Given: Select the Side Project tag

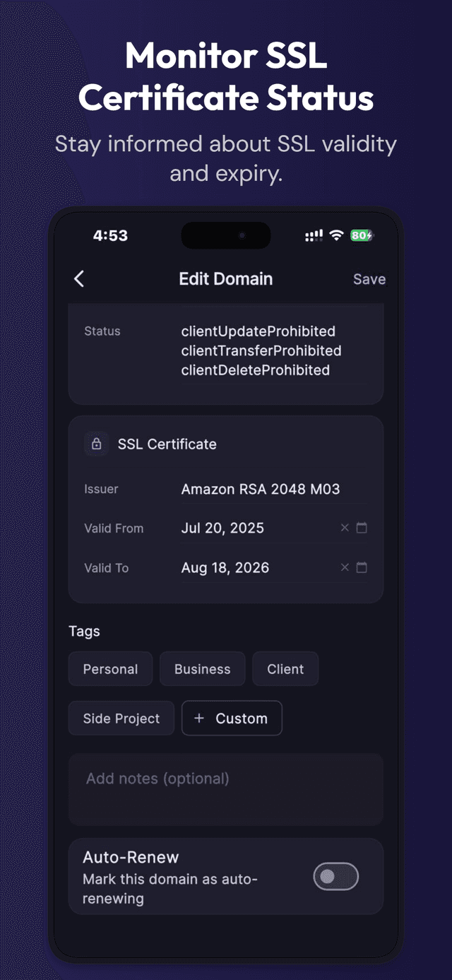Looking at the screenshot, I should click(121, 718).
